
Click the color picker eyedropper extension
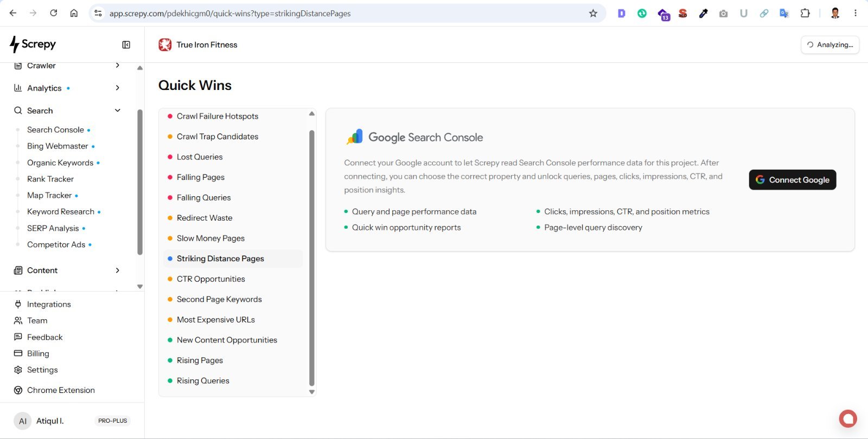point(703,13)
